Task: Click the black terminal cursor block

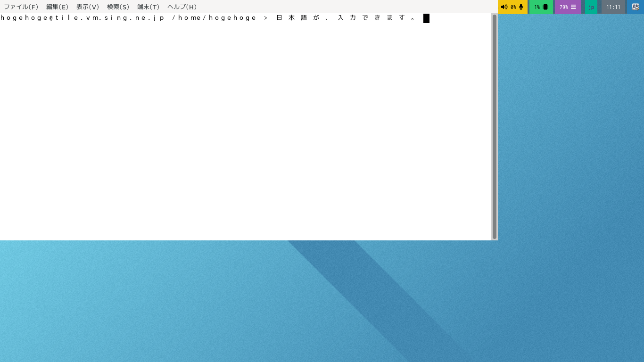Action: pyautogui.click(x=426, y=18)
